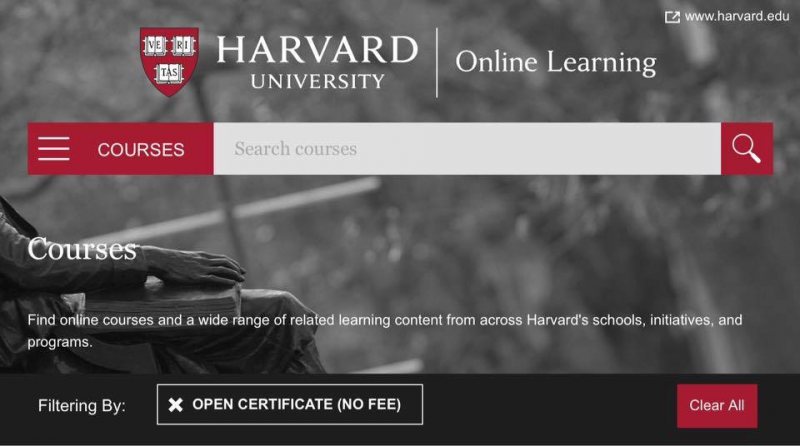Click the UNIVERSITY text under Harvard
This screenshot has width=800, height=446.
click(x=317, y=81)
